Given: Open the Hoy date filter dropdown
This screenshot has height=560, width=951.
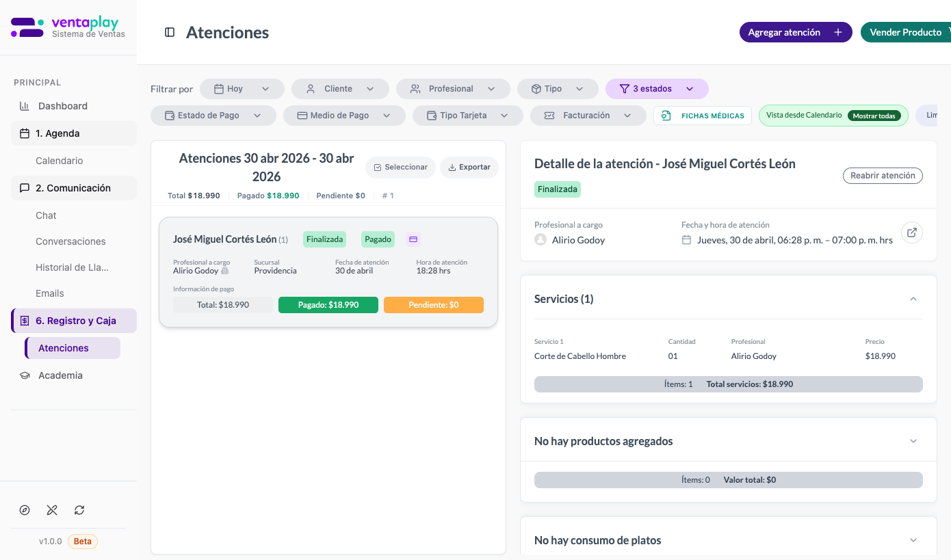Looking at the screenshot, I should pos(242,89).
